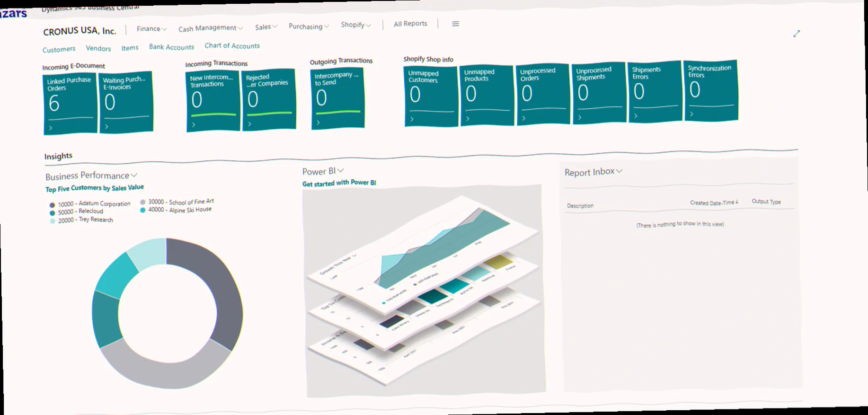Open All Reports
This screenshot has height=415, width=868.
[410, 24]
